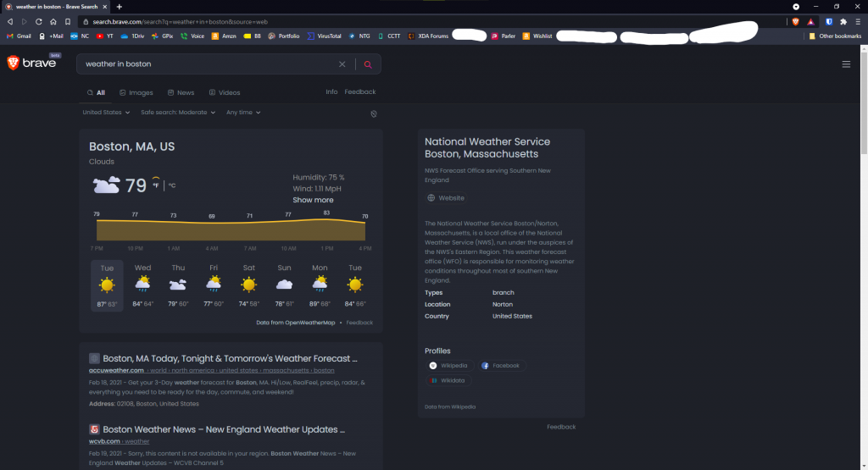Image resolution: width=868 pixels, height=470 pixels.
Task: Expand the Safe search: Moderate dropdown
Action: pos(178,113)
